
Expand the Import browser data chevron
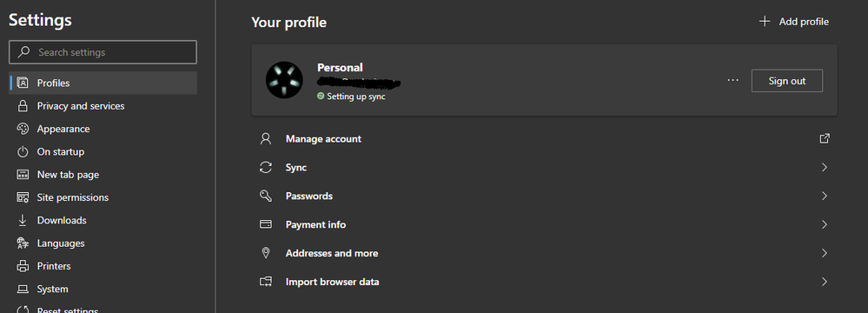pyautogui.click(x=825, y=282)
